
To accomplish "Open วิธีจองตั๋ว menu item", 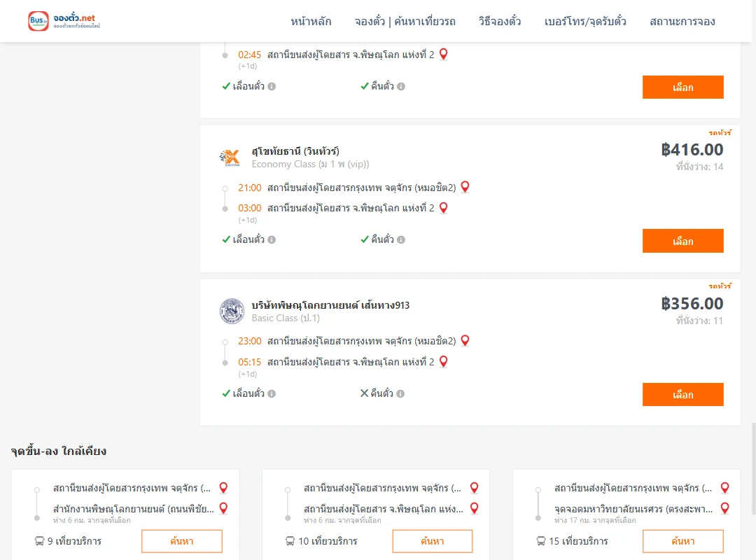I will [500, 21].
